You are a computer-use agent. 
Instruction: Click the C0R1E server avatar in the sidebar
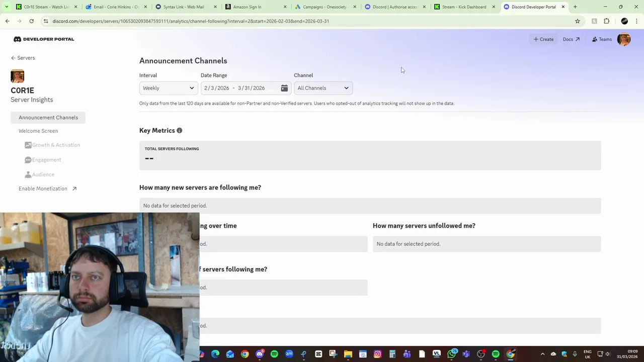pyautogui.click(x=17, y=76)
